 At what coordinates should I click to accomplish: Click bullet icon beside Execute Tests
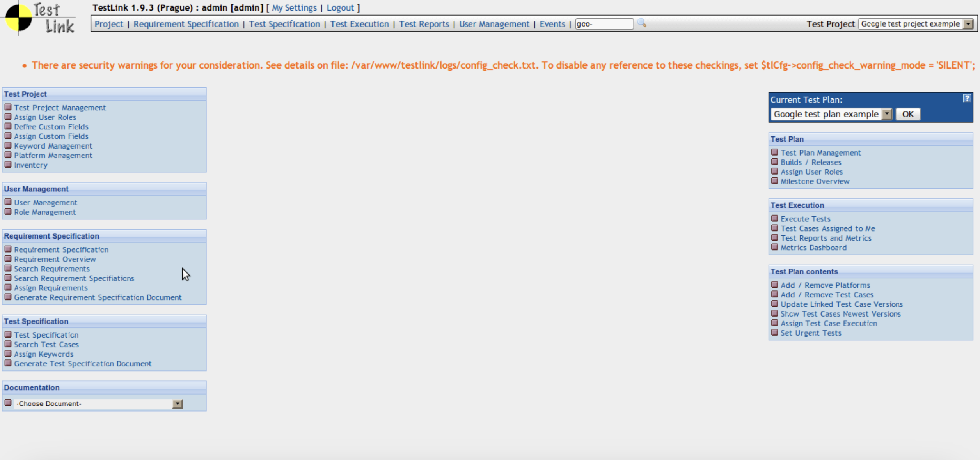point(774,218)
